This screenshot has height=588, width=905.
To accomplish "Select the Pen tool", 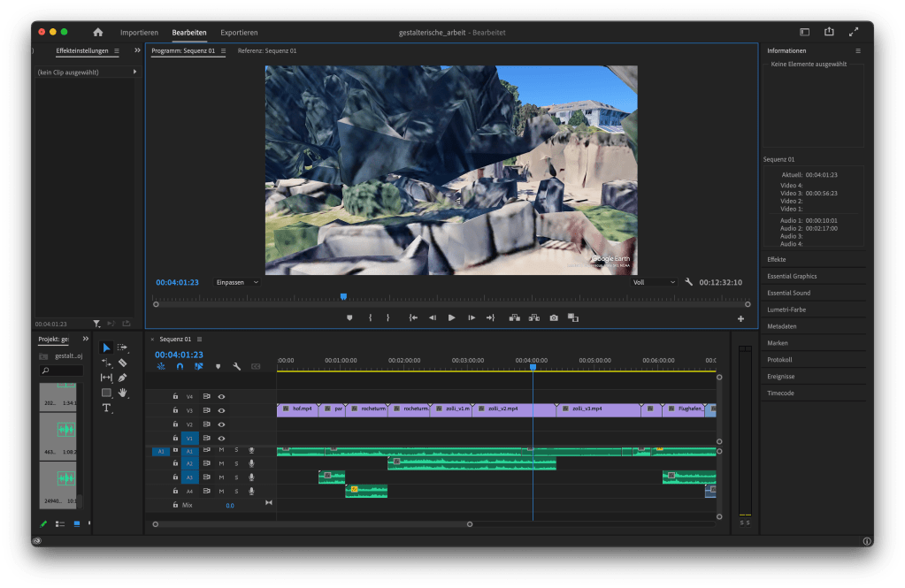I will (x=122, y=378).
